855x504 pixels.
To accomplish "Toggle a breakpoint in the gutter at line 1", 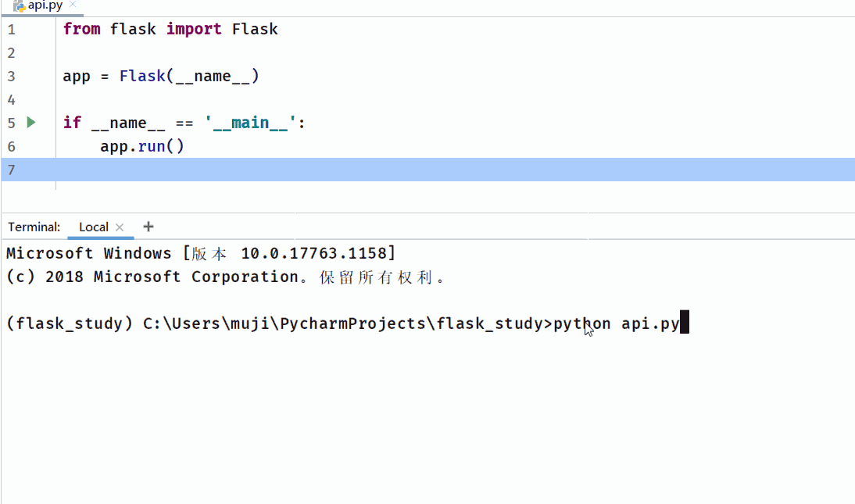I will (x=43, y=29).
